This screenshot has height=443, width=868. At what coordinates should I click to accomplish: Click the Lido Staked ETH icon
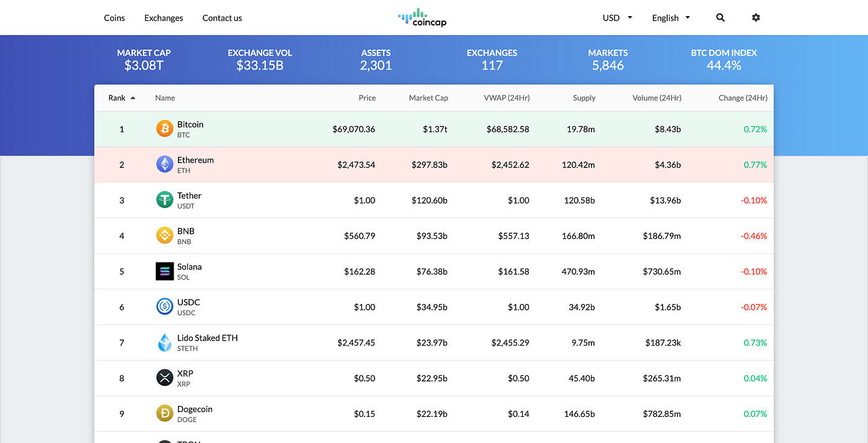tap(164, 342)
